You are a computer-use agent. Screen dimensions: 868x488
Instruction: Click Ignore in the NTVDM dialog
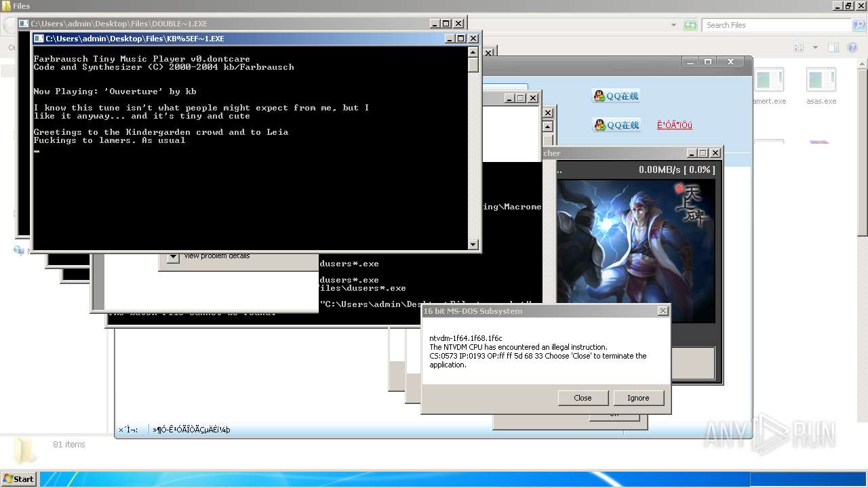[638, 398]
